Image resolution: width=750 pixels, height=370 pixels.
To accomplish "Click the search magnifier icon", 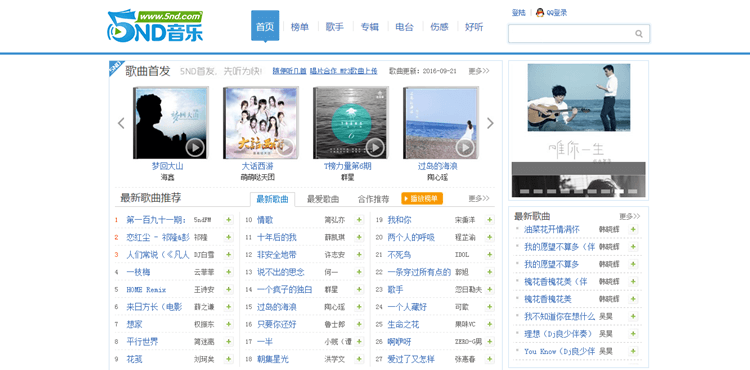I will click(639, 34).
